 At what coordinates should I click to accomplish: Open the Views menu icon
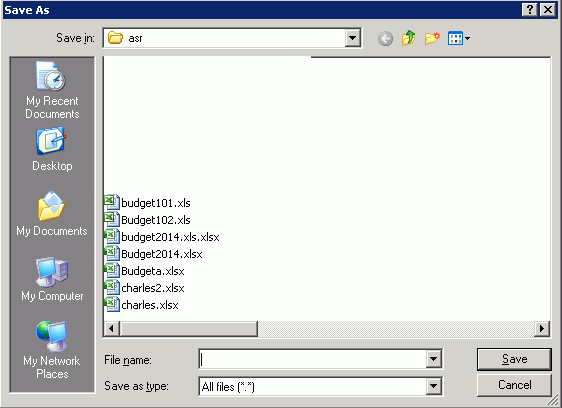459,38
